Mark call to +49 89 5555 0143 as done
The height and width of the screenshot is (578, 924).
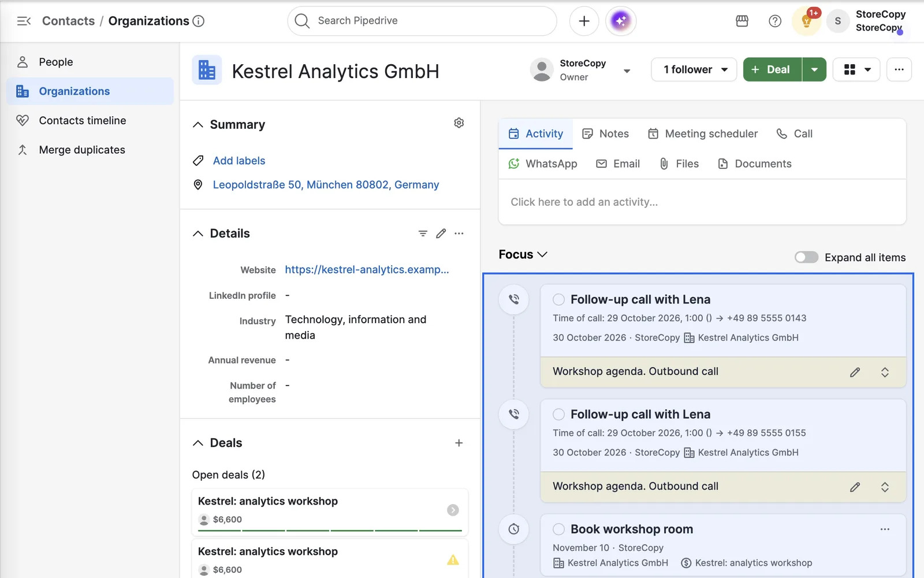point(558,299)
